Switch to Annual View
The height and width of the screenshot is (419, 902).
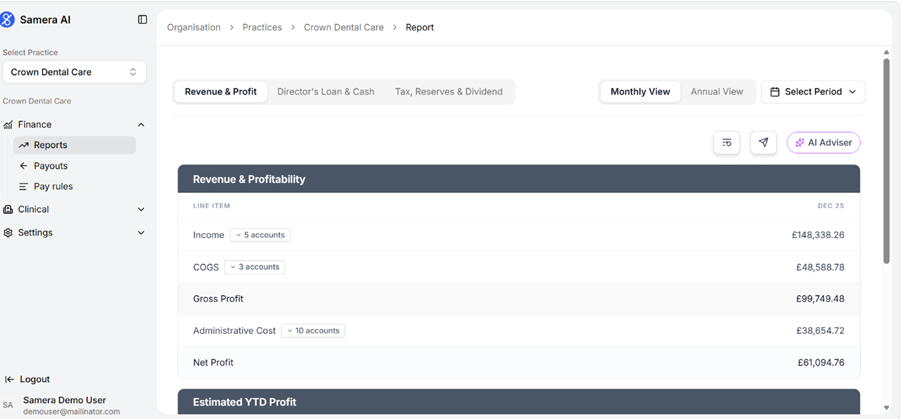tap(716, 92)
